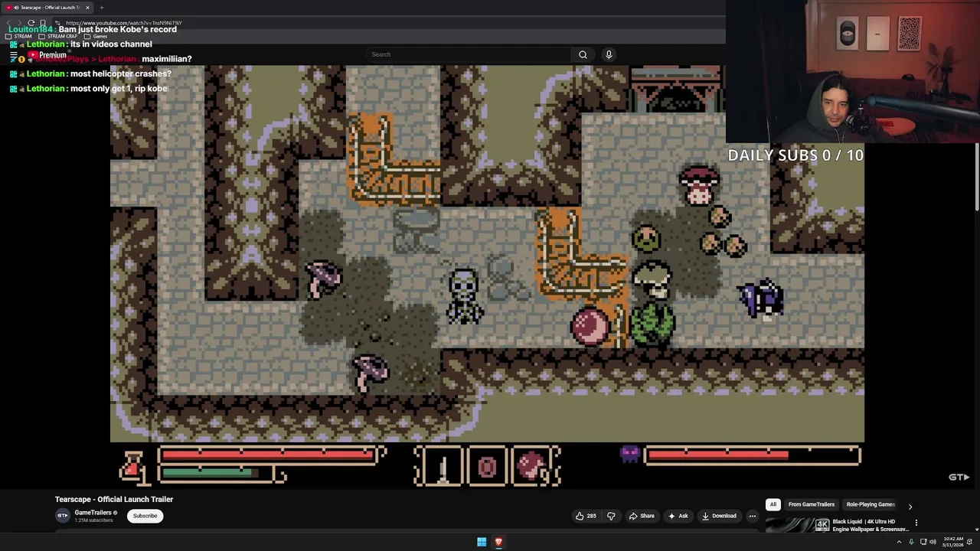This screenshot has width=980, height=551.
Task: Open the STREAM bookmarks folder
Action: pos(20,36)
